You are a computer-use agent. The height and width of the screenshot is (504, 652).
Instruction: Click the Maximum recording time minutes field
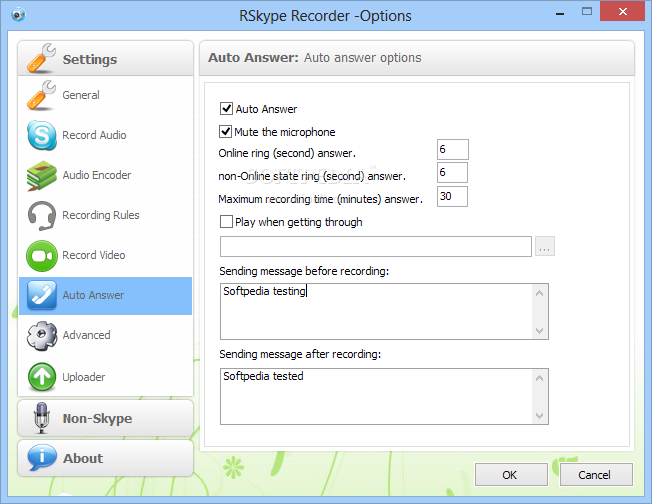tap(452, 196)
